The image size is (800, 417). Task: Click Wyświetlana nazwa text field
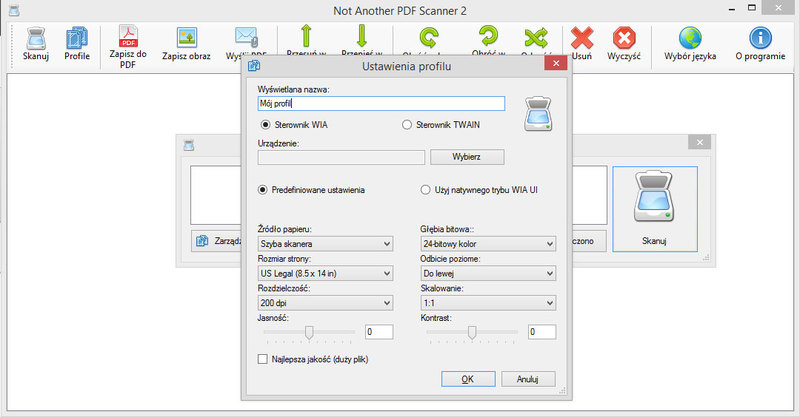[381, 104]
